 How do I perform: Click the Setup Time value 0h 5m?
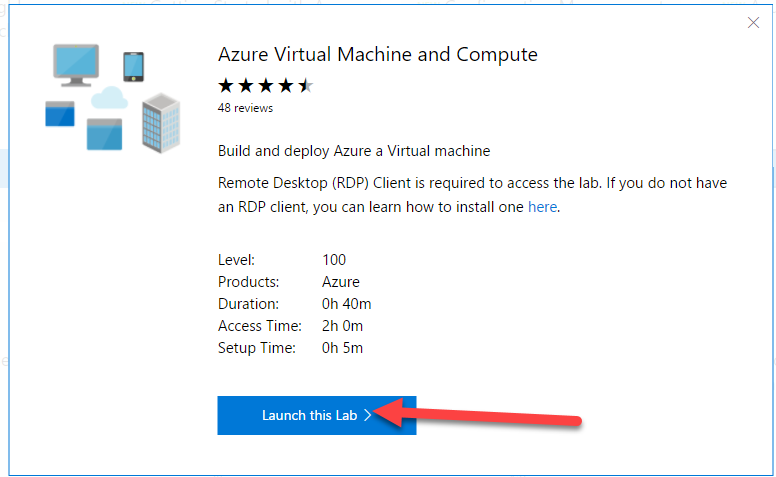click(342, 348)
